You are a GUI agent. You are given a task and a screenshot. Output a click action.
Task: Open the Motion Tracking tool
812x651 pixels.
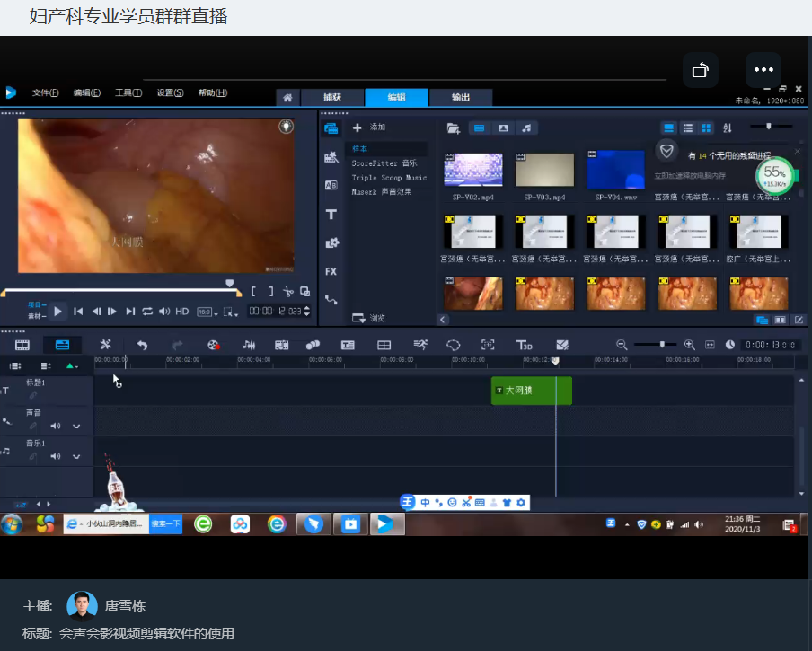pos(313,345)
